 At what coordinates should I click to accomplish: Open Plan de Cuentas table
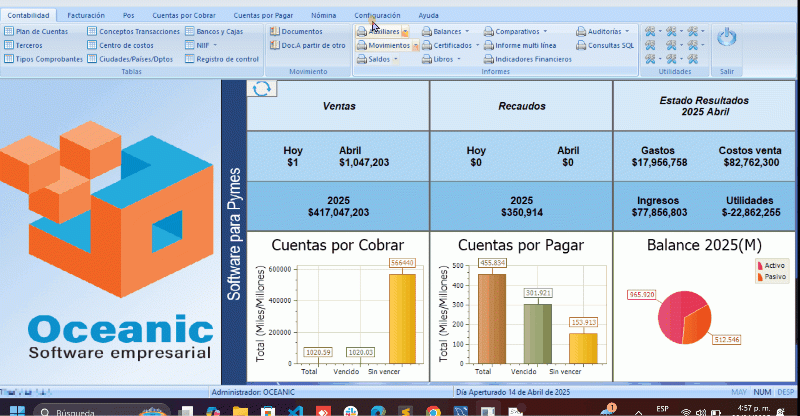(x=35, y=32)
